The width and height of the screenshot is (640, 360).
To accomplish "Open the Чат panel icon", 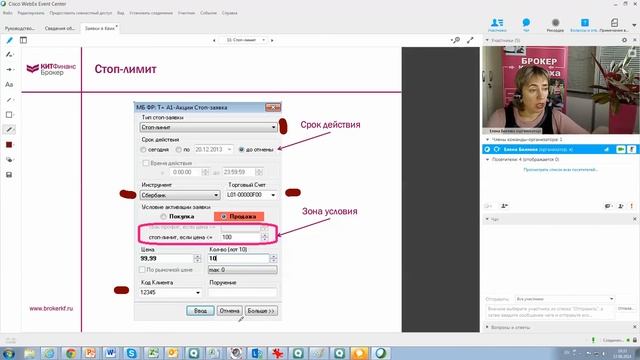I will point(526,24).
